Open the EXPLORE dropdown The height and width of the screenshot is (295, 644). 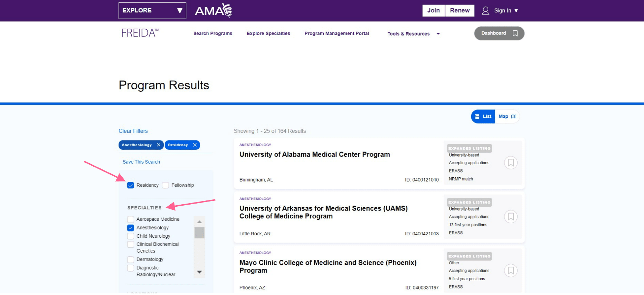click(x=152, y=11)
